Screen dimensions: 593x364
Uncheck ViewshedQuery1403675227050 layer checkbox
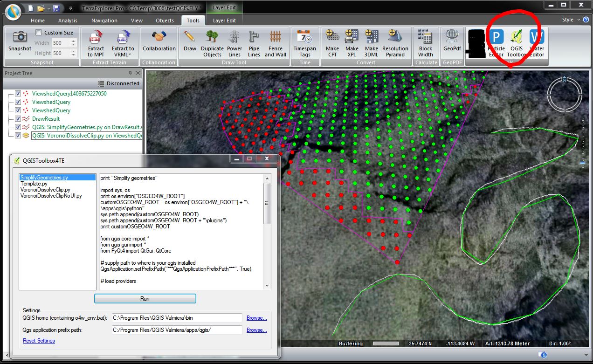18,94
